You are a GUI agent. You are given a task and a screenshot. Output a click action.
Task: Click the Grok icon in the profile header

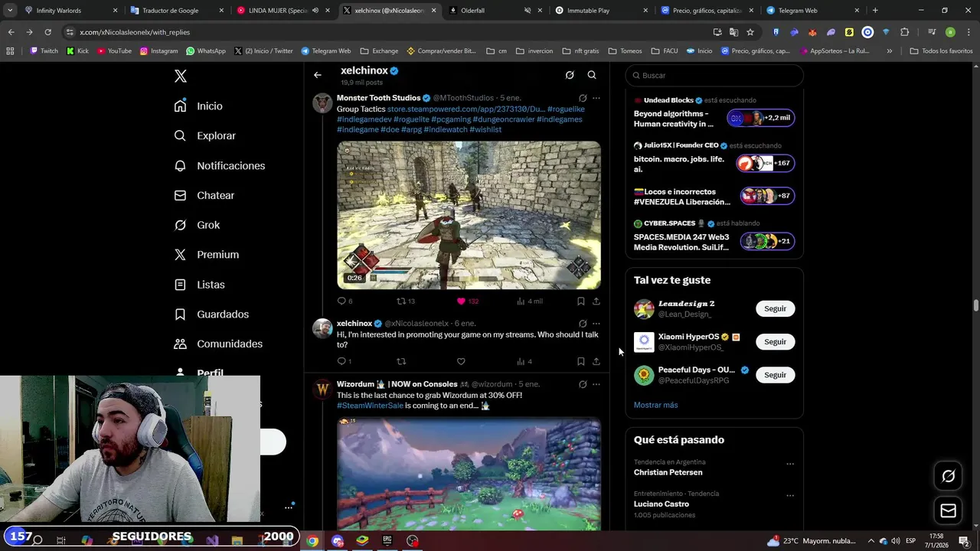click(x=570, y=75)
